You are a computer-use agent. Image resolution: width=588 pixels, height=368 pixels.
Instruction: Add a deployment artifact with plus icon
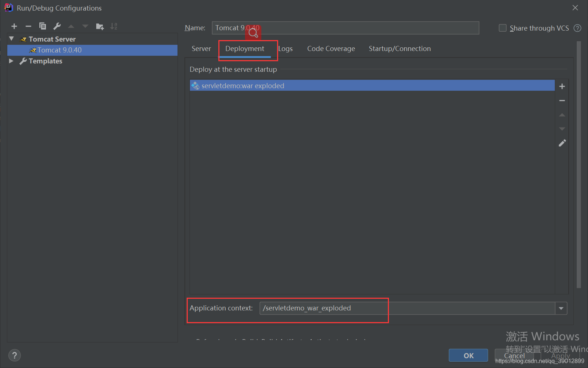click(x=562, y=86)
